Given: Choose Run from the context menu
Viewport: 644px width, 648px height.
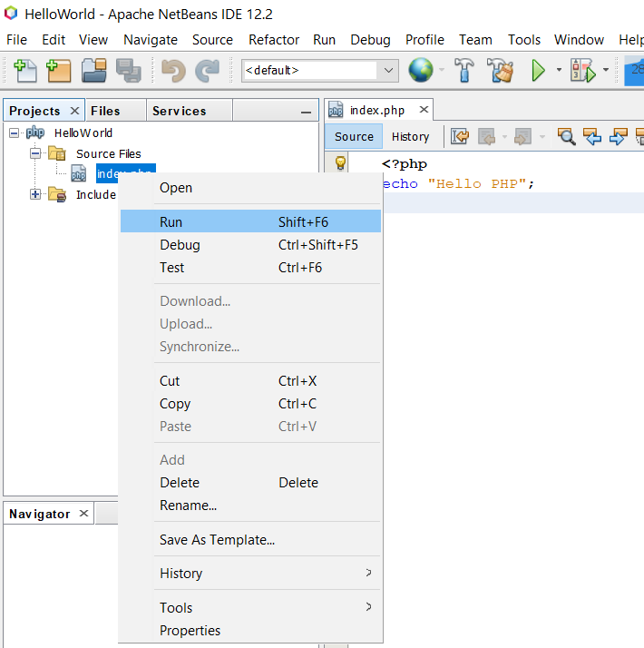Looking at the screenshot, I should click(250, 221).
